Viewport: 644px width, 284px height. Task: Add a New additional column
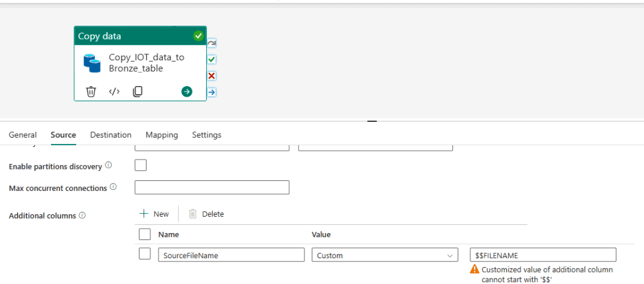[154, 214]
